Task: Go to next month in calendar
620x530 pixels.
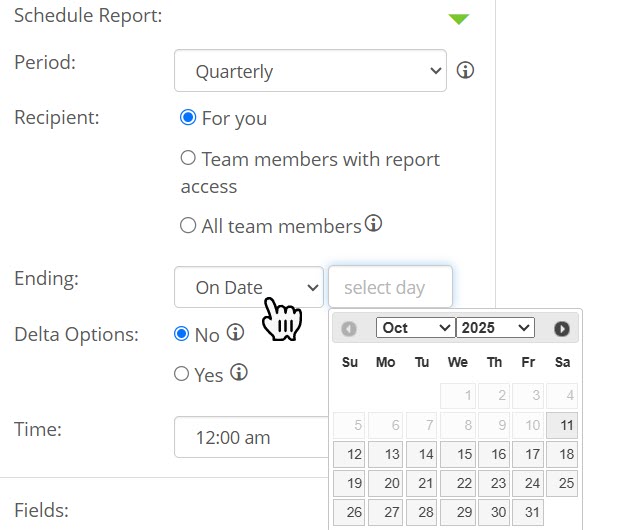Action: pos(562,328)
